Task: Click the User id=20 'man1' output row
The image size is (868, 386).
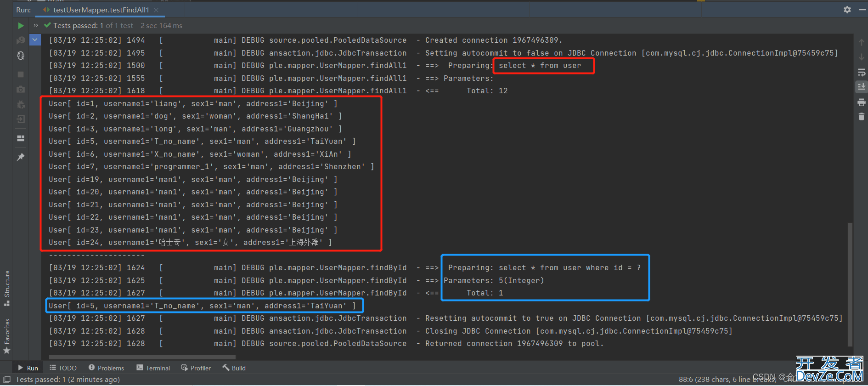Action: click(x=193, y=192)
